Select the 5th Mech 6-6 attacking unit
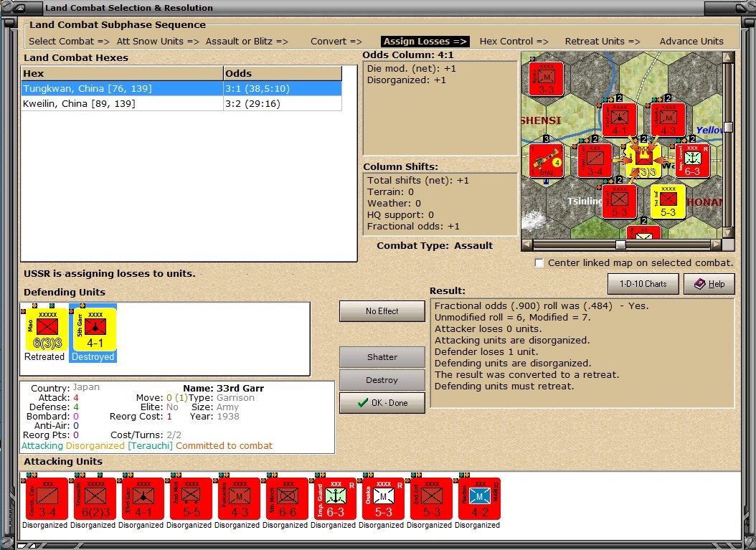 tap(287, 498)
